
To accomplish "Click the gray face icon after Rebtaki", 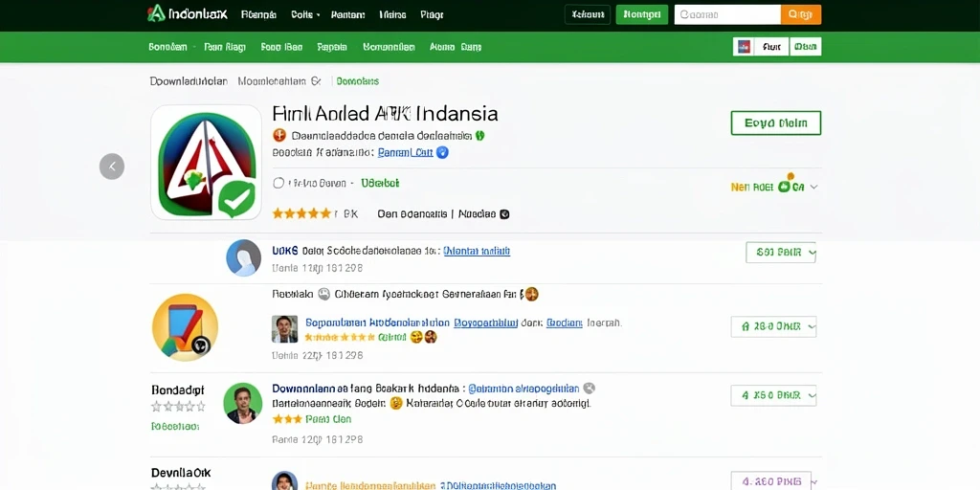I will 323,294.
